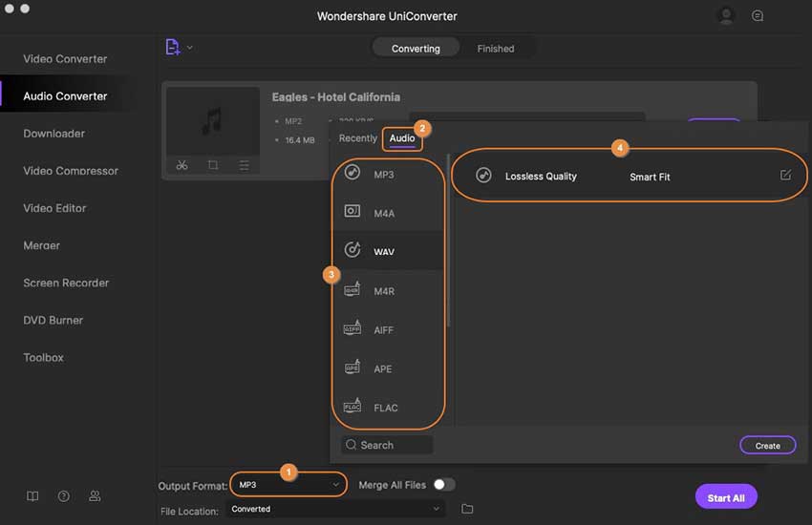This screenshot has width=812, height=525.
Task: Open the output folder icon
Action: [x=467, y=509]
